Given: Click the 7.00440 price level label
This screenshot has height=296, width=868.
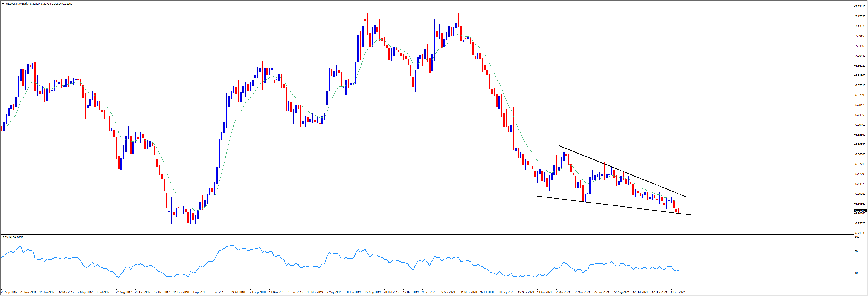Looking at the screenshot, I should [x=860, y=56].
